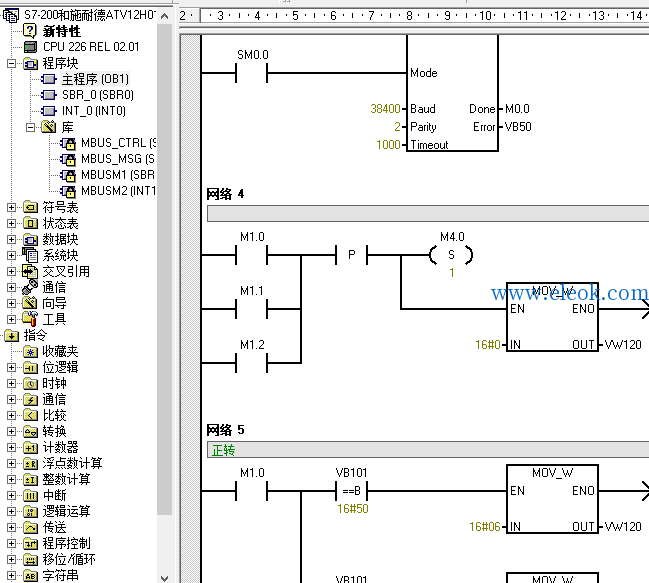The width and height of the screenshot is (649, 583).
Task: Expand the 字符串 instruction node
Action: coord(12,576)
